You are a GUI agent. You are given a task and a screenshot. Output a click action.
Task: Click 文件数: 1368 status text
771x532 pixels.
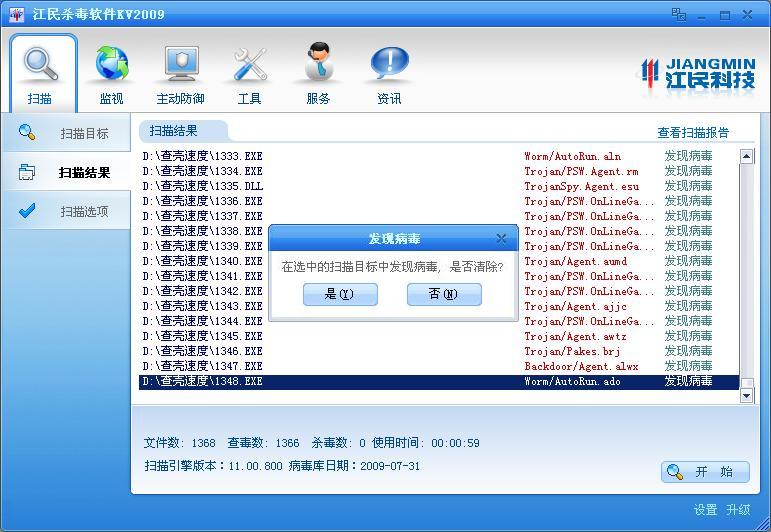179,443
